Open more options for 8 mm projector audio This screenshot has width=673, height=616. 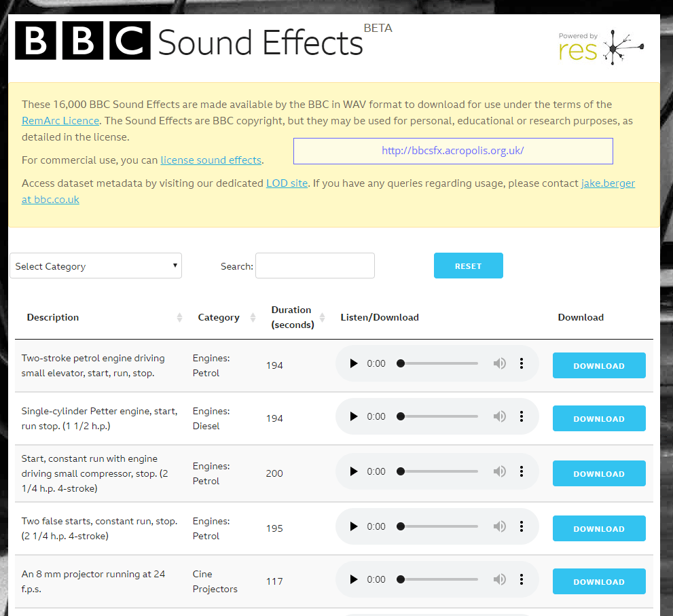click(x=522, y=579)
